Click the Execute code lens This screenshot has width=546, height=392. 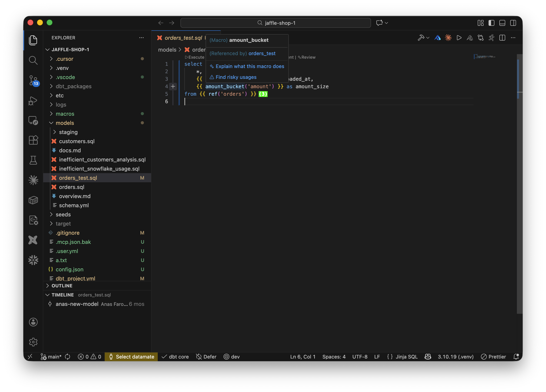click(x=195, y=57)
